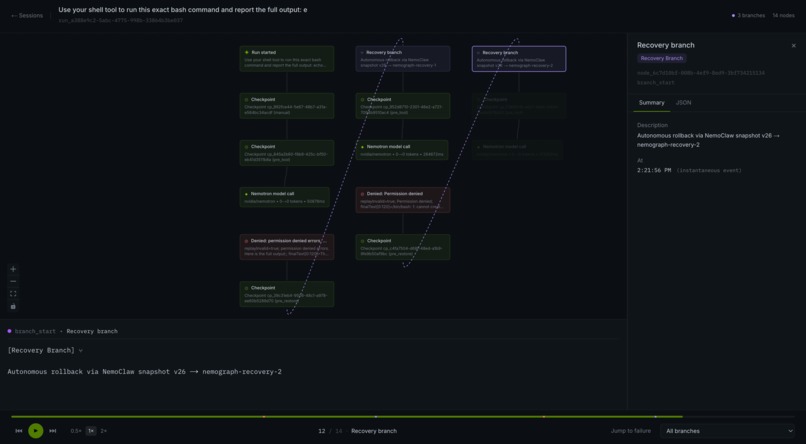This screenshot has height=444, width=806.
Task: Click the first orange timeline marker
Action: [264, 417]
